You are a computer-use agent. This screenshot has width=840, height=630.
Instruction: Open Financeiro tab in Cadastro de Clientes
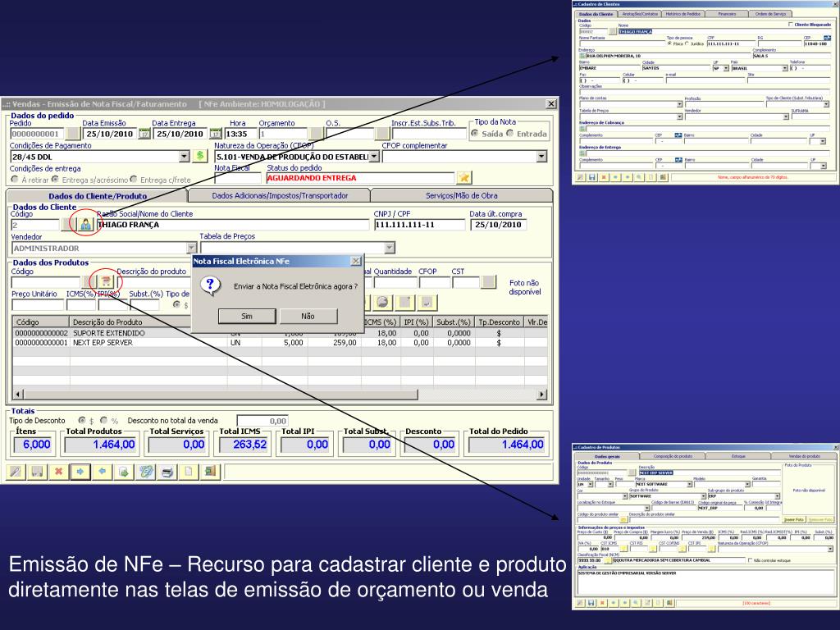click(x=727, y=14)
